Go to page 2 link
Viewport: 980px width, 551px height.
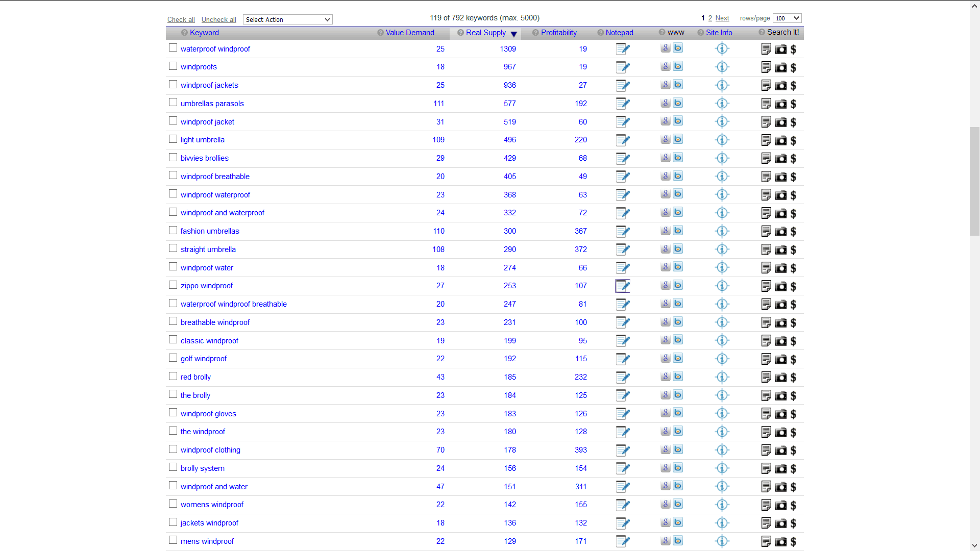pos(710,18)
